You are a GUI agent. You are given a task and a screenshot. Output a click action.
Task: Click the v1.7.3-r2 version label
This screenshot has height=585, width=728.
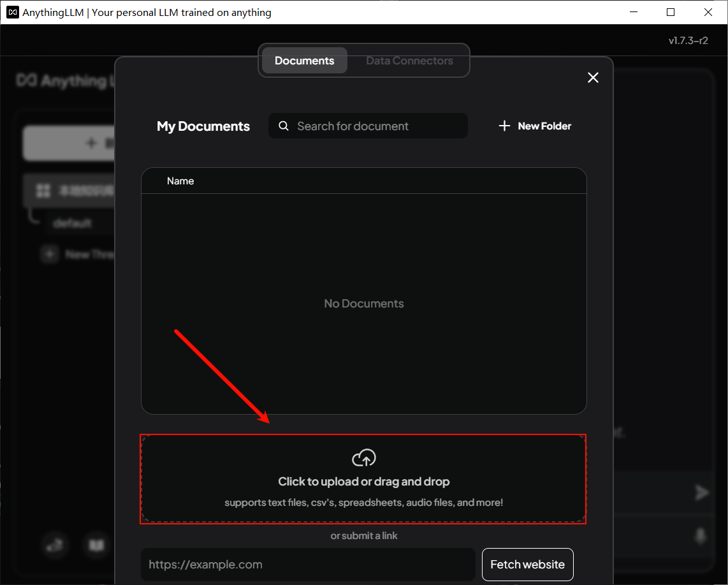click(688, 40)
